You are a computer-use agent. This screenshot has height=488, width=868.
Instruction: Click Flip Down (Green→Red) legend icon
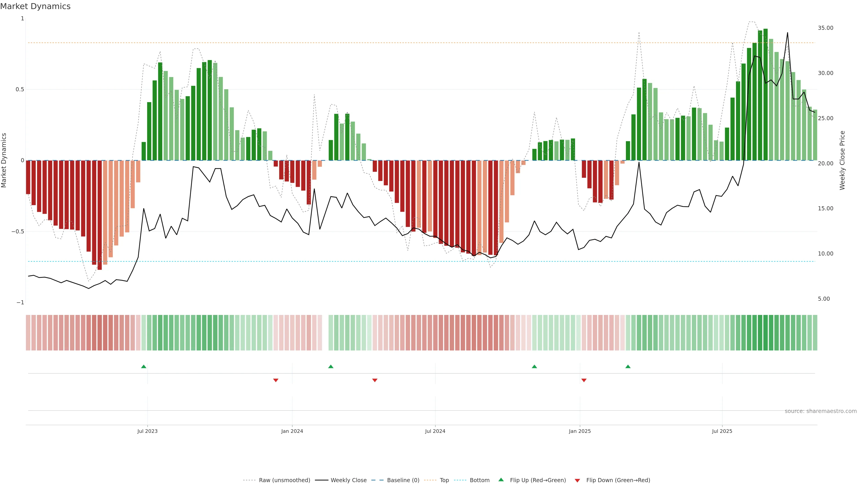pos(577,481)
